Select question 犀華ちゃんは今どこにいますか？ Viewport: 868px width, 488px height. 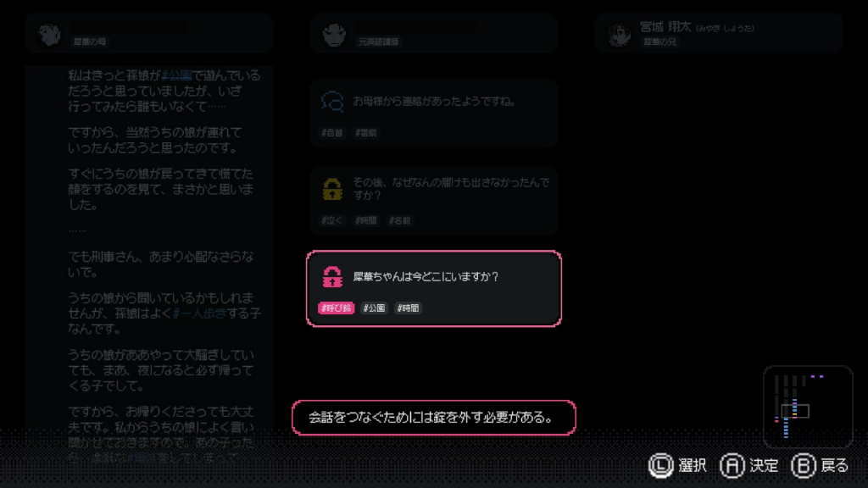[x=433, y=288]
